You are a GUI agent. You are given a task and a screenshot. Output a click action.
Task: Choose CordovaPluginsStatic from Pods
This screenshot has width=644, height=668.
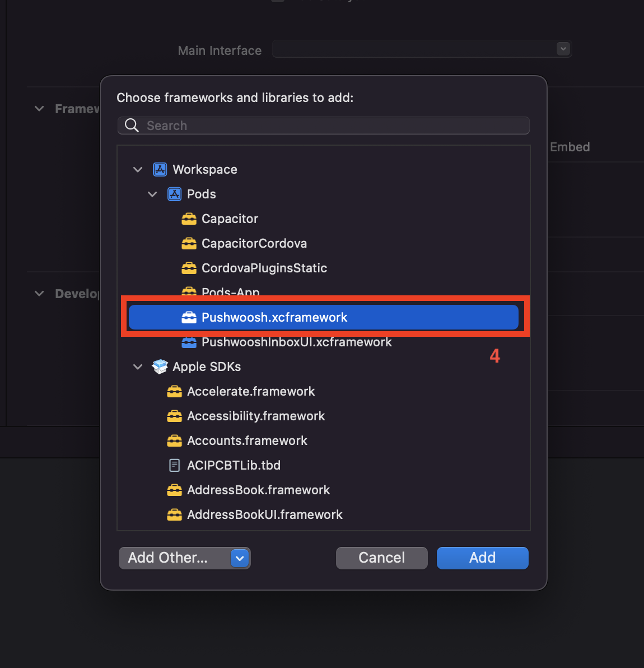(264, 268)
